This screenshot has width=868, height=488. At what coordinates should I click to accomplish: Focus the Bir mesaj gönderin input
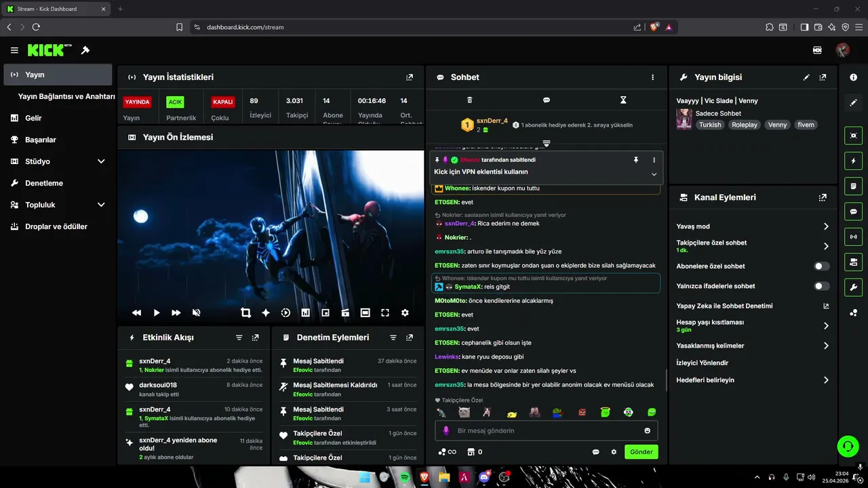[x=546, y=430]
